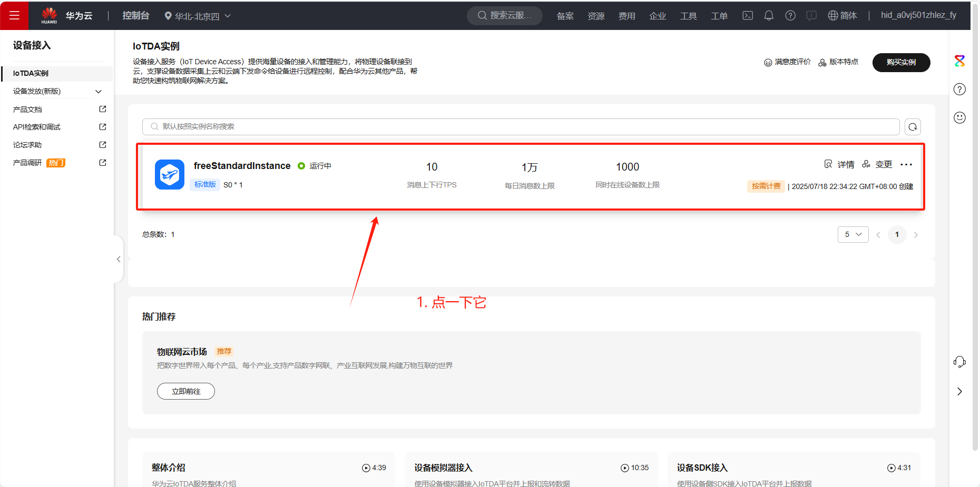
Task: Collapse the sidebar with the arrow handle
Action: point(119,259)
